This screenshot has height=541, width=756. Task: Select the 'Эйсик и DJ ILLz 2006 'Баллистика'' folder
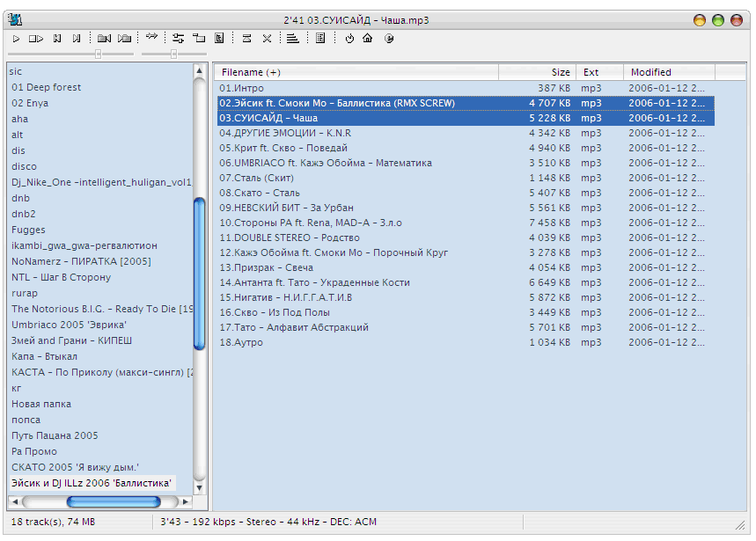click(x=92, y=483)
